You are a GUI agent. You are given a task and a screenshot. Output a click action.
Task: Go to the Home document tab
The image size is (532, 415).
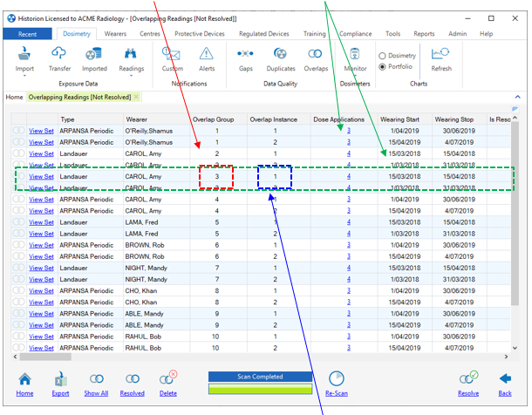tap(14, 98)
